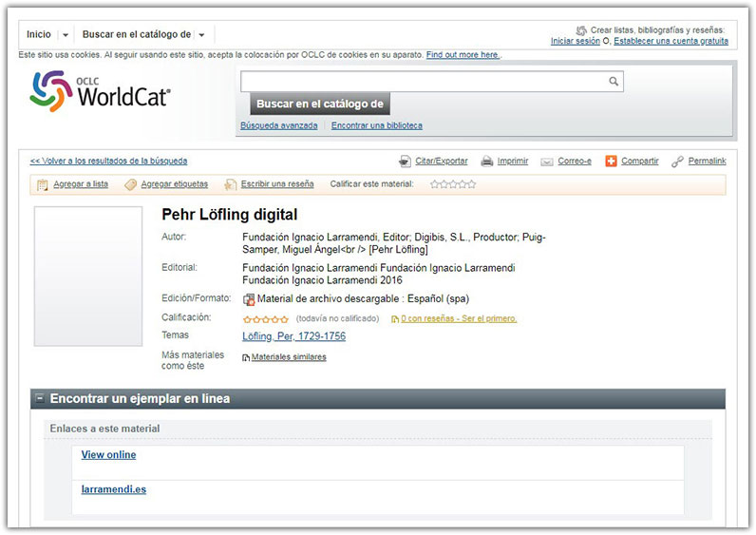Click the Material de archivo descargable text
The height and width of the screenshot is (535, 756).
click(328, 298)
